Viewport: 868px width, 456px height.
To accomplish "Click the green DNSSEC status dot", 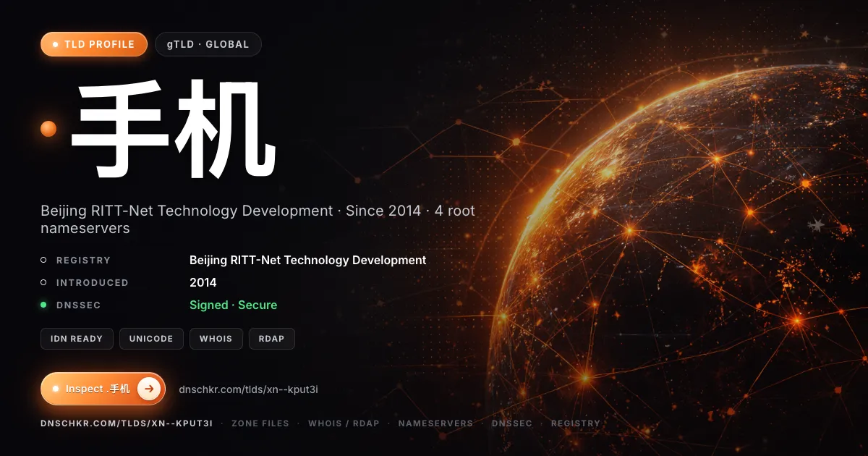I will point(43,305).
